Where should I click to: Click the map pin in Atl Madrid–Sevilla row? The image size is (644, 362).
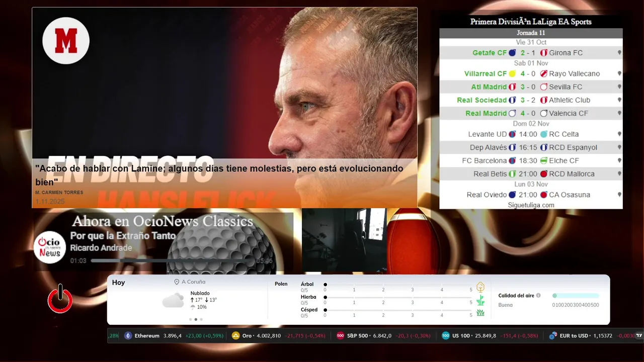click(x=619, y=86)
